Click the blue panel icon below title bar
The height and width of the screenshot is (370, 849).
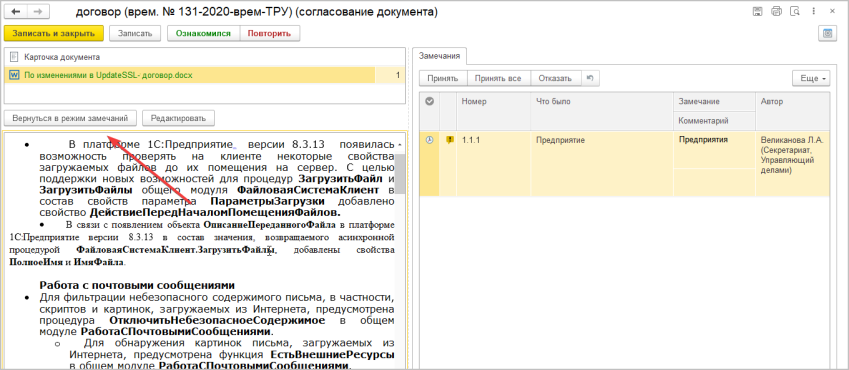coord(827,34)
